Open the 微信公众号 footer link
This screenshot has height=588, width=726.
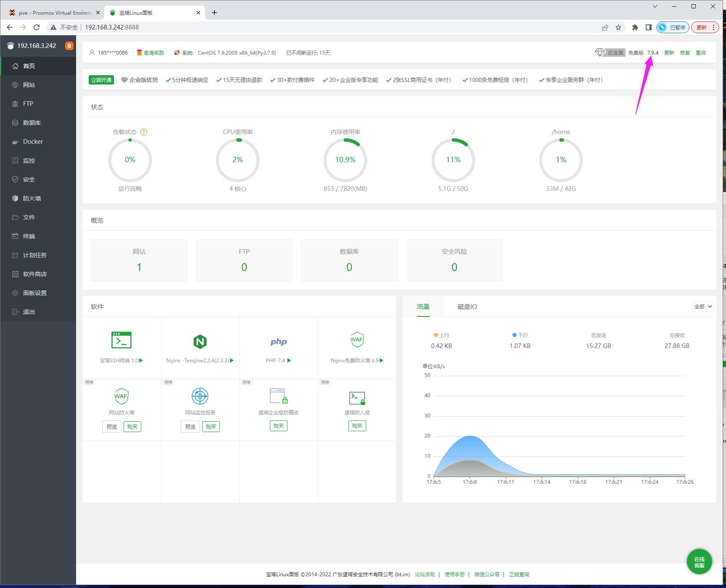point(487,575)
